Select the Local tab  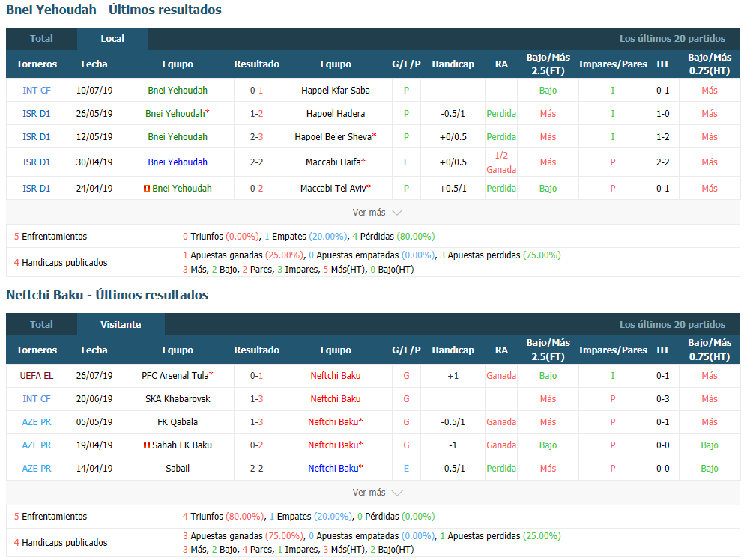[112, 39]
